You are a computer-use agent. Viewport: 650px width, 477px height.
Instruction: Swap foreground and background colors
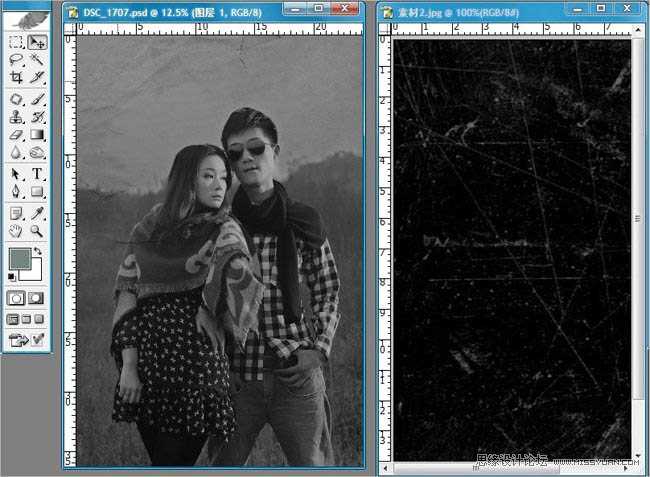[x=38, y=251]
